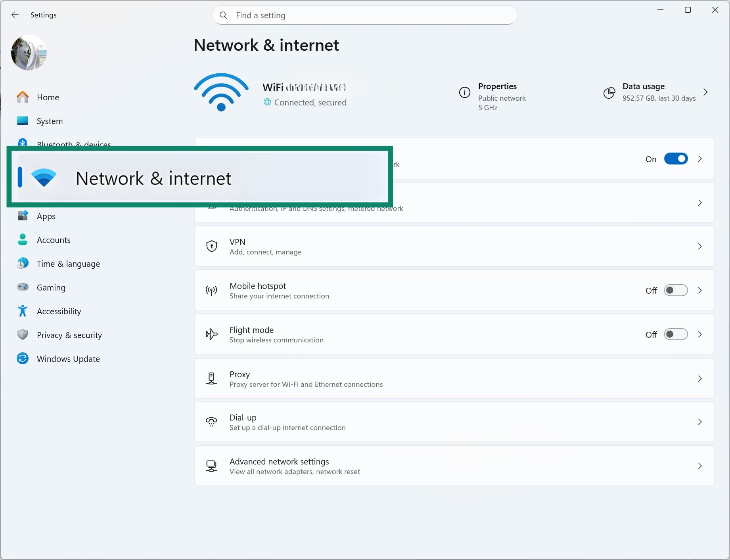Screen dimensions: 730x560
Task: Click the '952.57 GB, last 30 days' text
Action: pos(659,98)
